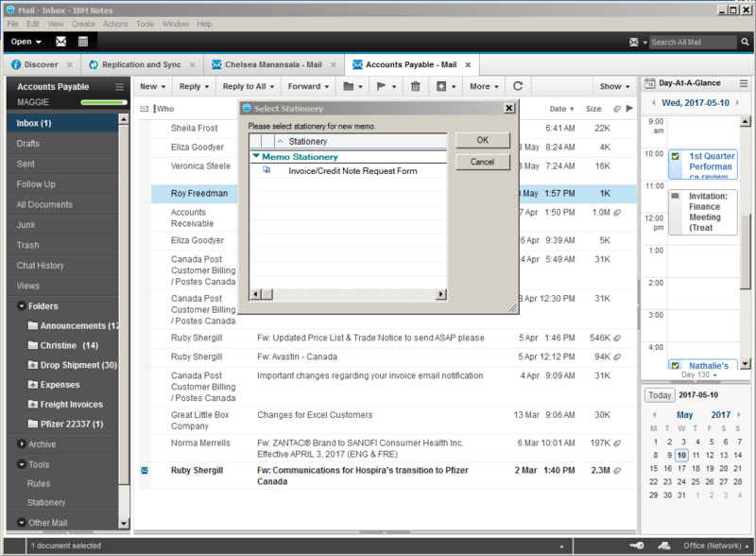This screenshot has width=756, height=556.
Task: Click the attachment paperclip column header
Action: click(x=617, y=109)
